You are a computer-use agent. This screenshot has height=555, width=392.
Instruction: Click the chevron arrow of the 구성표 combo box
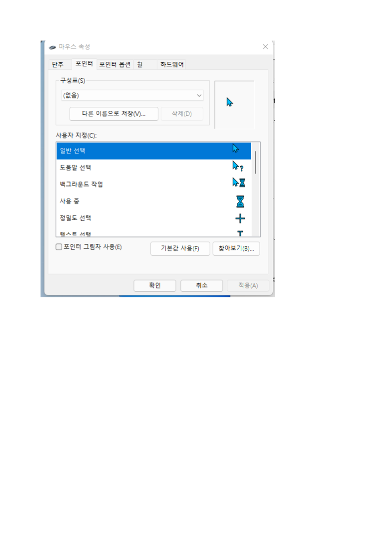click(x=199, y=95)
